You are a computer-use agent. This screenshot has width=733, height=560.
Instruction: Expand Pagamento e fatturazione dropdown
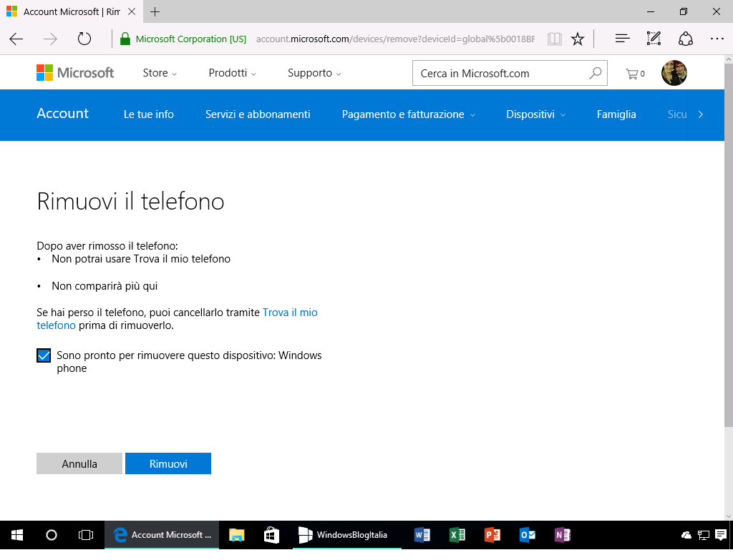pyautogui.click(x=408, y=114)
